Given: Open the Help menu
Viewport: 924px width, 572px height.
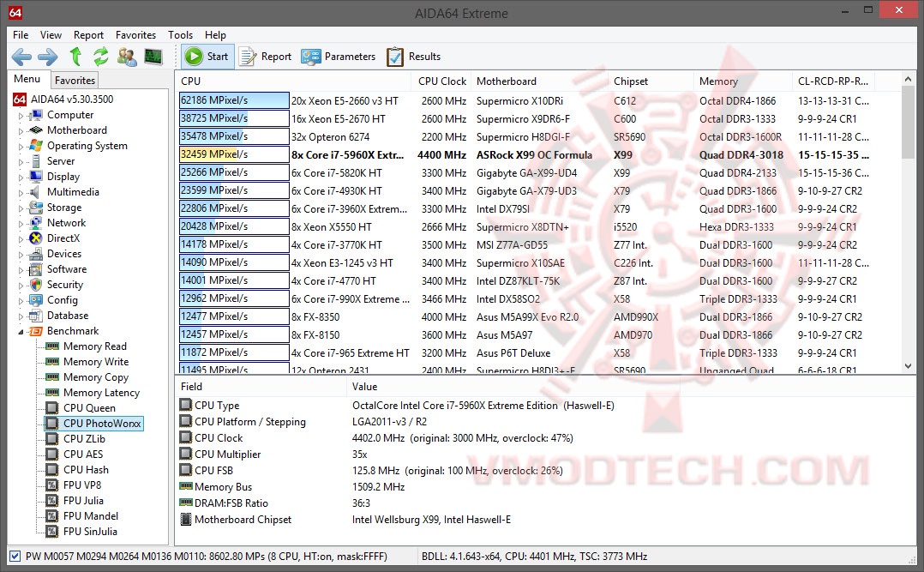Looking at the screenshot, I should [x=215, y=35].
